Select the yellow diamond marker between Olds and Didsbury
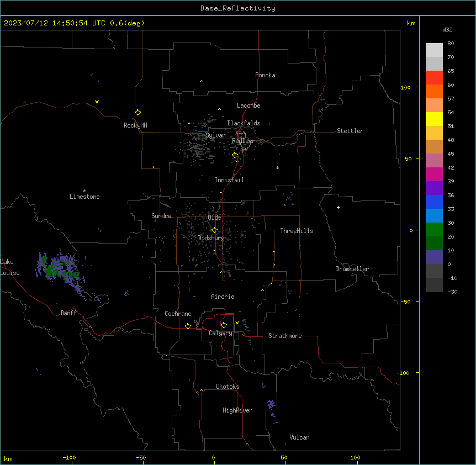Image resolution: width=476 pixels, height=465 pixels. (x=214, y=230)
